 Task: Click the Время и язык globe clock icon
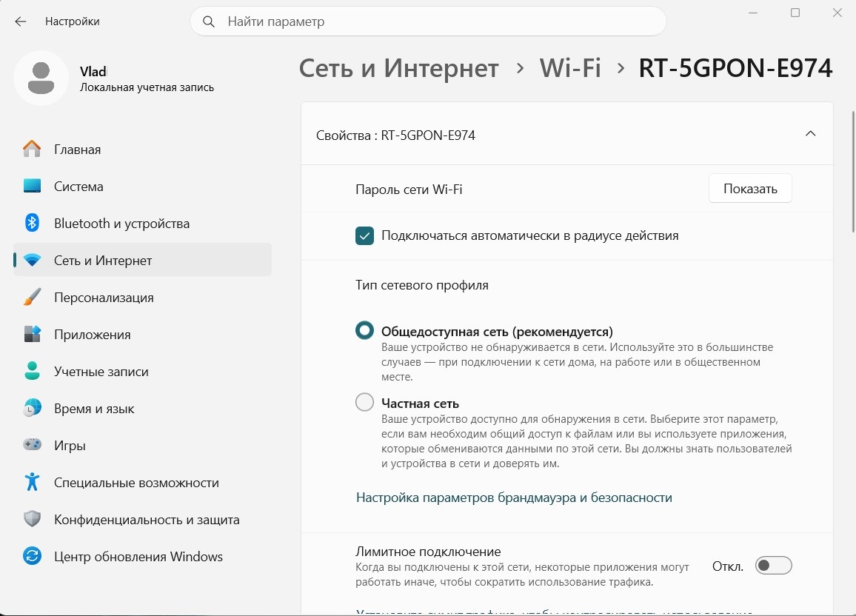click(x=32, y=408)
